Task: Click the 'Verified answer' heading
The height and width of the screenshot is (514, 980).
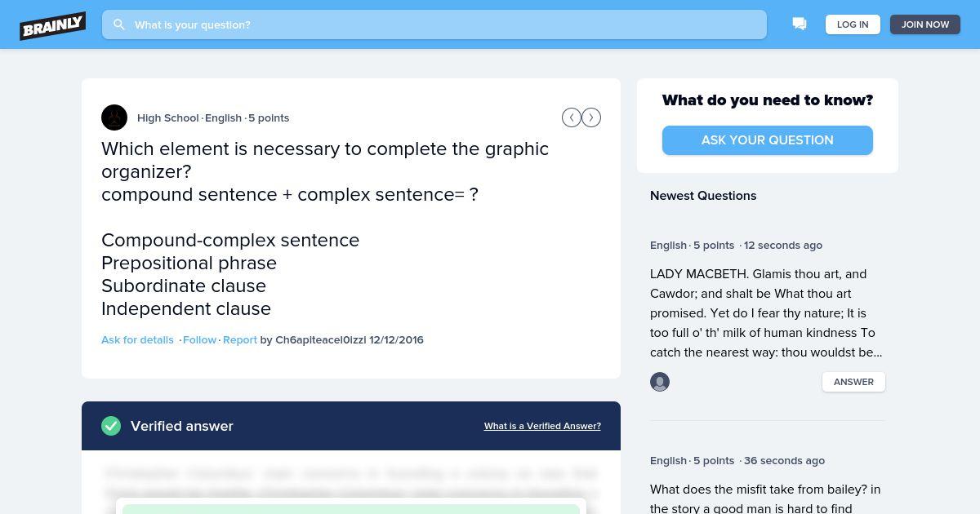Action: coord(182,426)
